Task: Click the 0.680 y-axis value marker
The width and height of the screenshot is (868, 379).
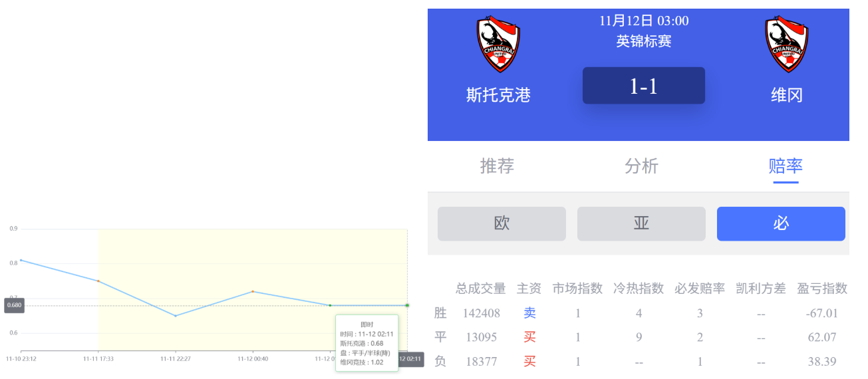Action: [x=14, y=305]
